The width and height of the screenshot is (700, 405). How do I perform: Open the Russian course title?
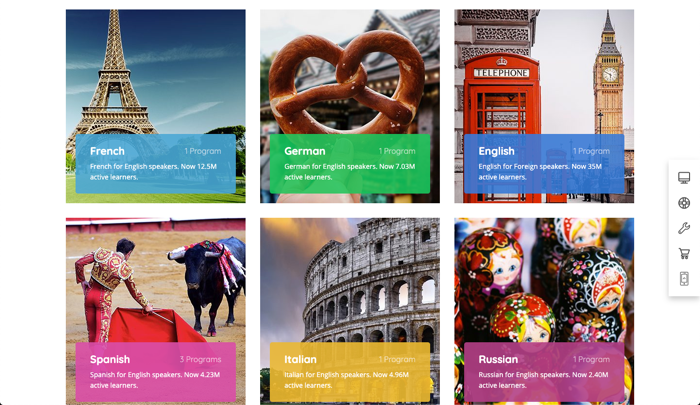(498, 359)
